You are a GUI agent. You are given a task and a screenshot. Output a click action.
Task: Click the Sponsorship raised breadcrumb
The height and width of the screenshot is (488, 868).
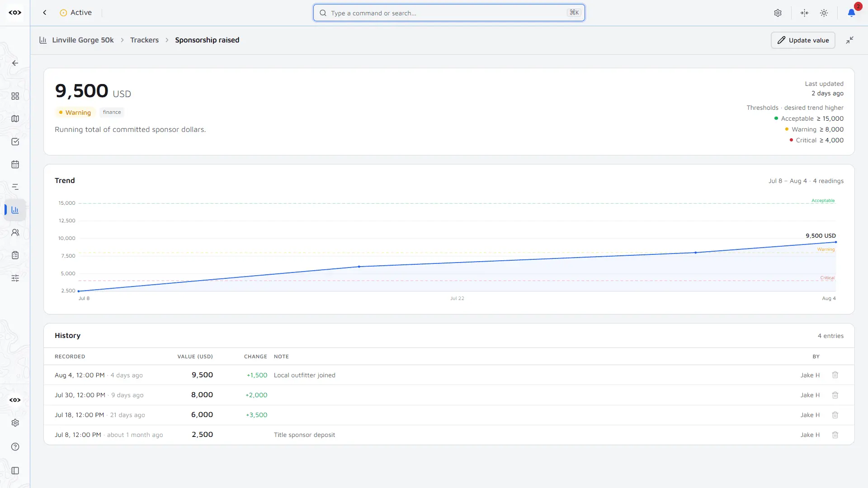(x=207, y=40)
